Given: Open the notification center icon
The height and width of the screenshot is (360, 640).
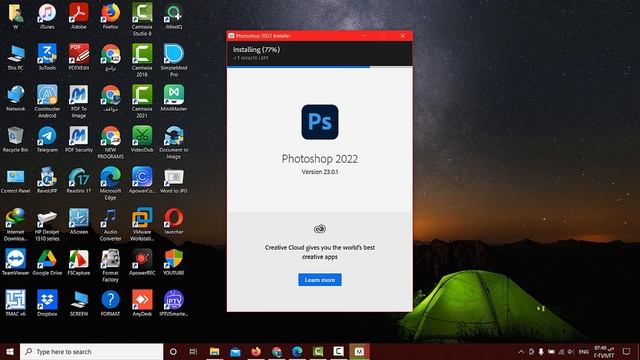Looking at the screenshot, I should point(627,351).
